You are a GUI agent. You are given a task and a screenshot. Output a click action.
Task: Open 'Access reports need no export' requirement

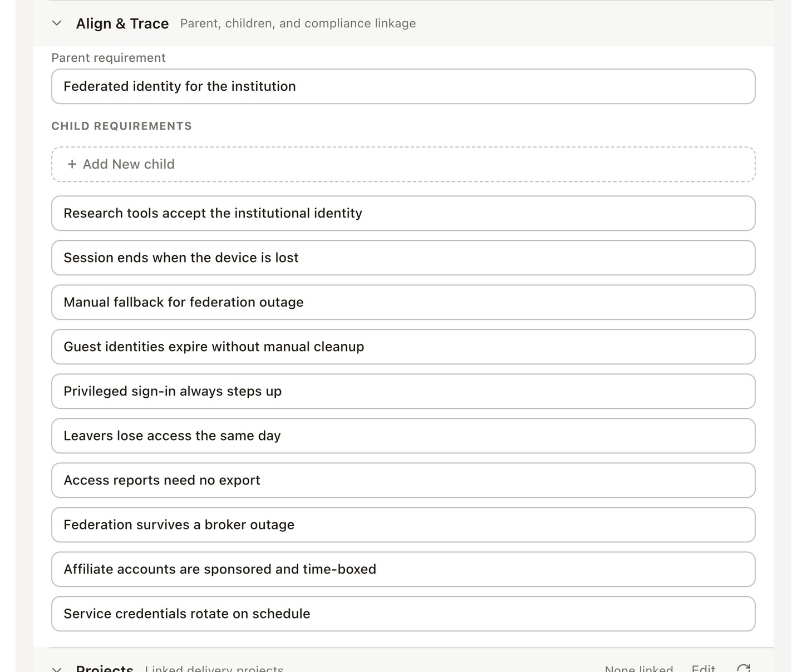pos(404,480)
